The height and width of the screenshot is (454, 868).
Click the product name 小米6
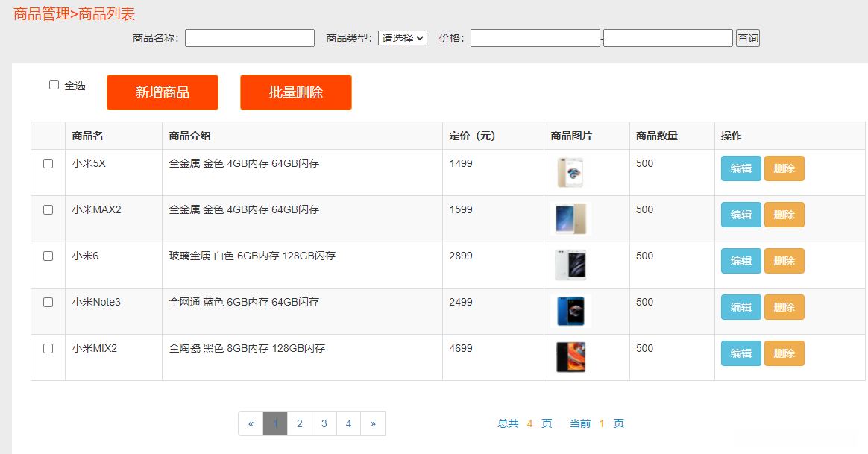85,256
